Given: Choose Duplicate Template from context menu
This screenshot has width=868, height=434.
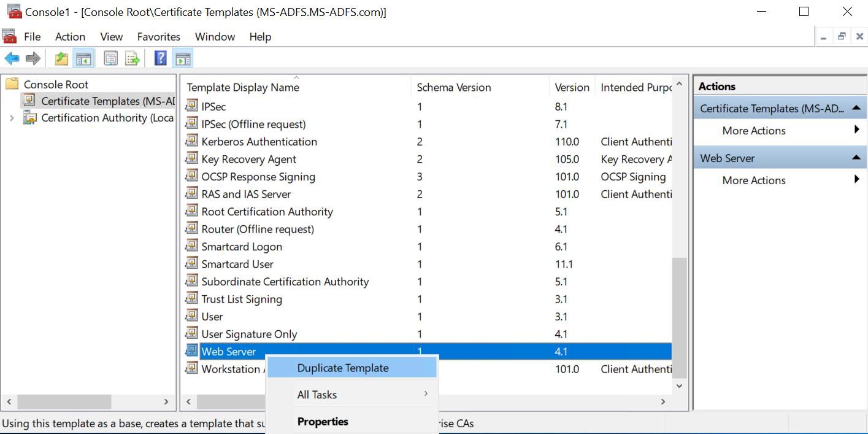Looking at the screenshot, I should pos(352,368).
